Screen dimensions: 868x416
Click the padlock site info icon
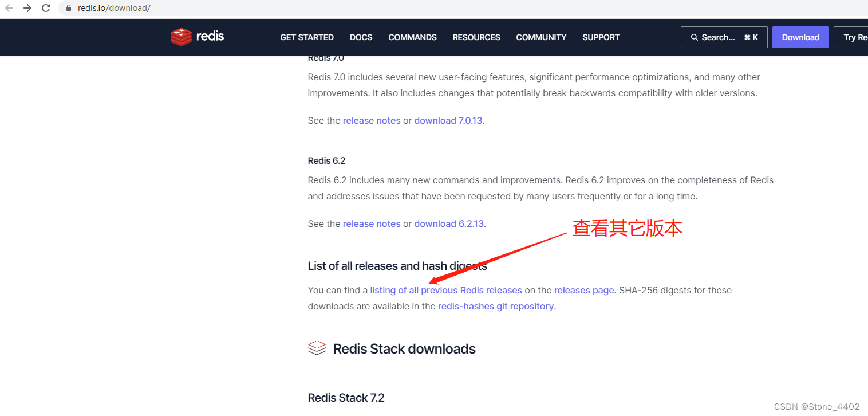coord(69,8)
